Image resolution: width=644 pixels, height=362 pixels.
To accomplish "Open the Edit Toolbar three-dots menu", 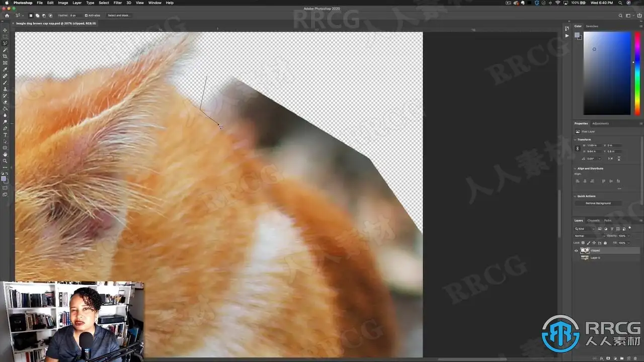I will [5, 167].
